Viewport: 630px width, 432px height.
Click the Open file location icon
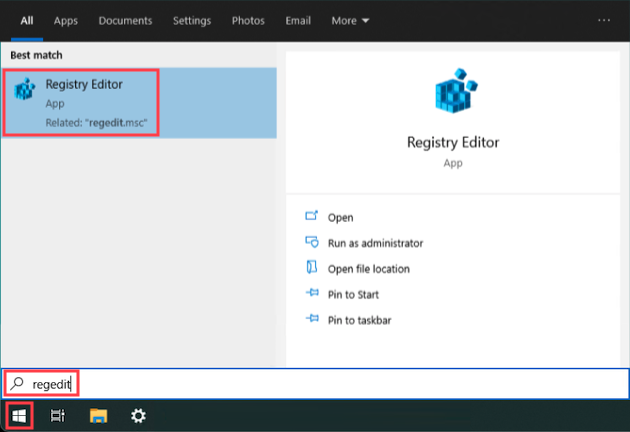coord(310,269)
